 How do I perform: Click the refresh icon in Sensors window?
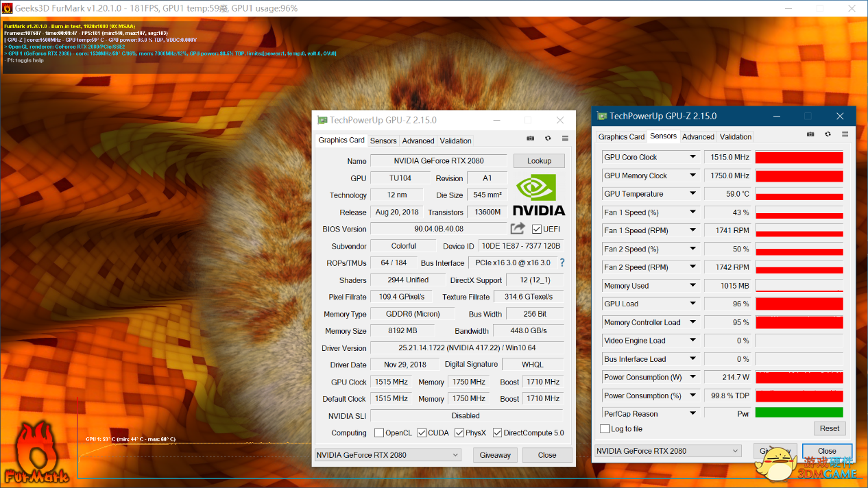pos(828,134)
